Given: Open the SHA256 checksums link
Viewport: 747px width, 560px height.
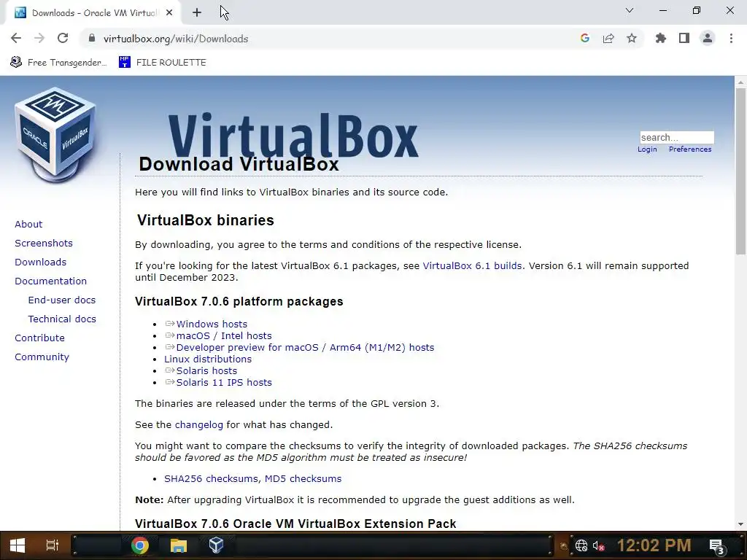Looking at the screenshot, I should (211, 478).
